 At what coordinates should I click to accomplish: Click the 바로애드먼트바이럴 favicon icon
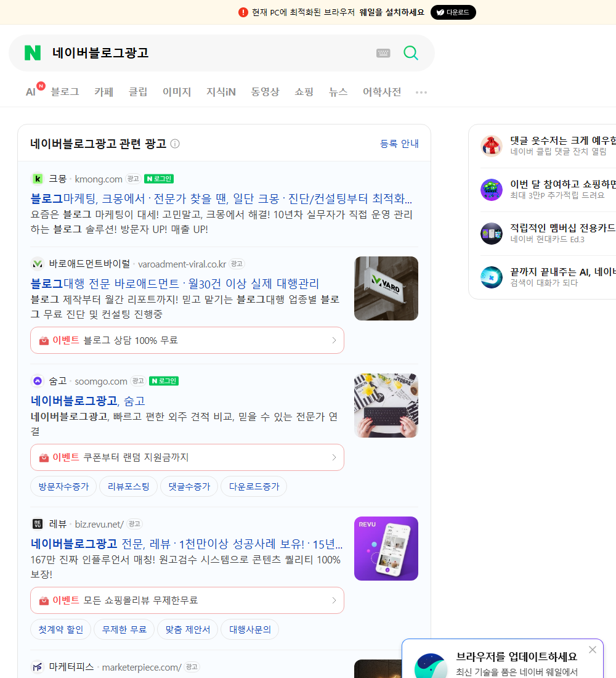click(x=38, y=263)
